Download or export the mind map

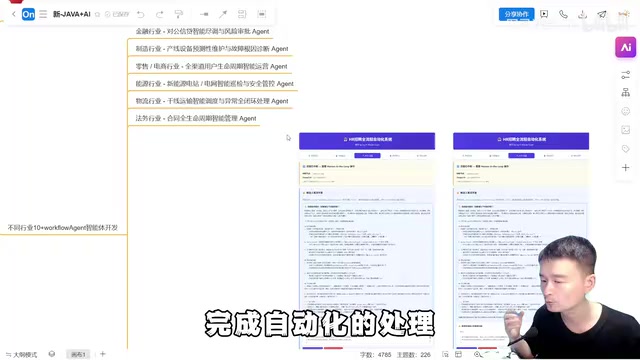point(582,14)
